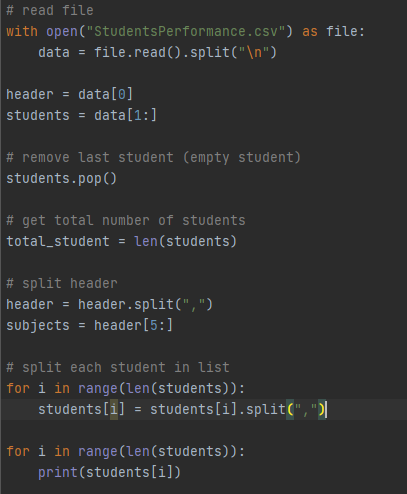Click the highlighted closing parenthesis after split
The width and height of the screenshot is (407, 494).
(x=322, y=409)
